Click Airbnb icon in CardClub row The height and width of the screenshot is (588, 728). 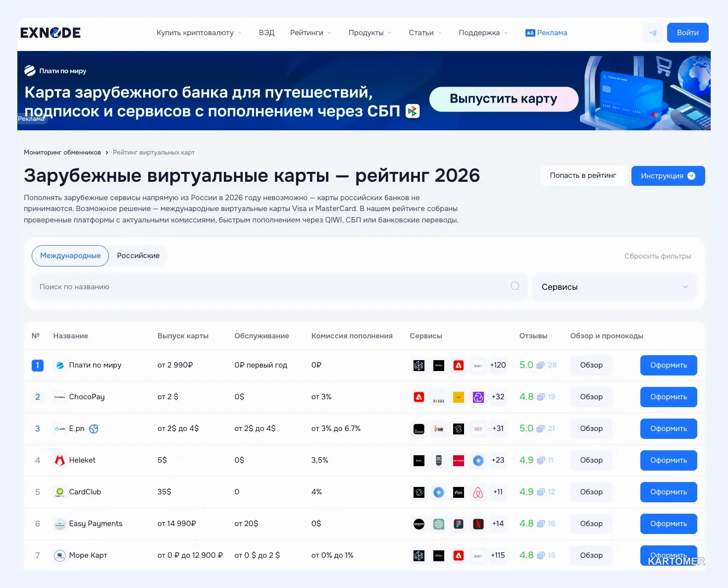(x=478, y=492)
